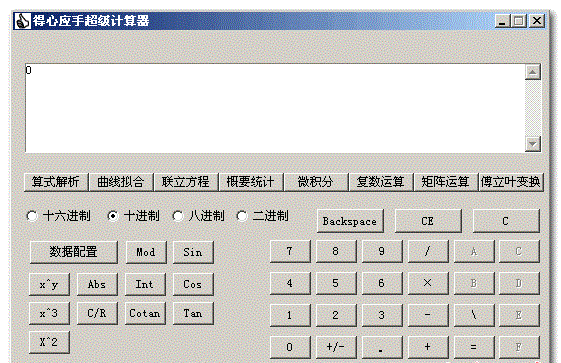Click the Sin function button
561x363 pixels.
(193, 252)
